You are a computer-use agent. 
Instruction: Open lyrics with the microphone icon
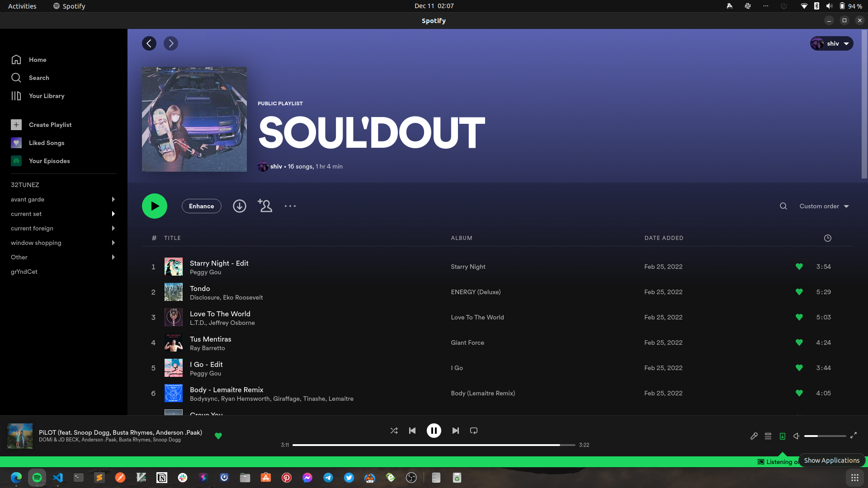click(x=754, y=436)
